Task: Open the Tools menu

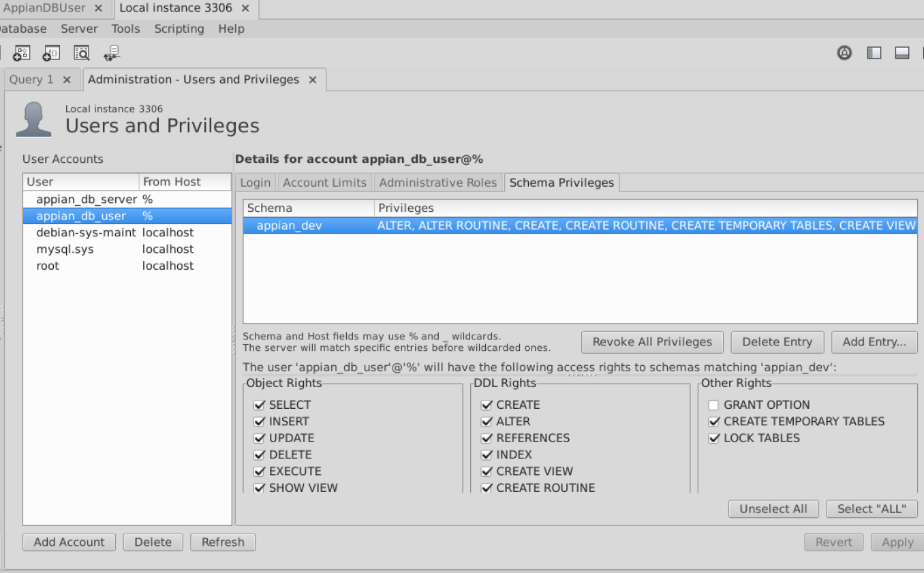Action: pyautogui.click(x=125, y=29)
